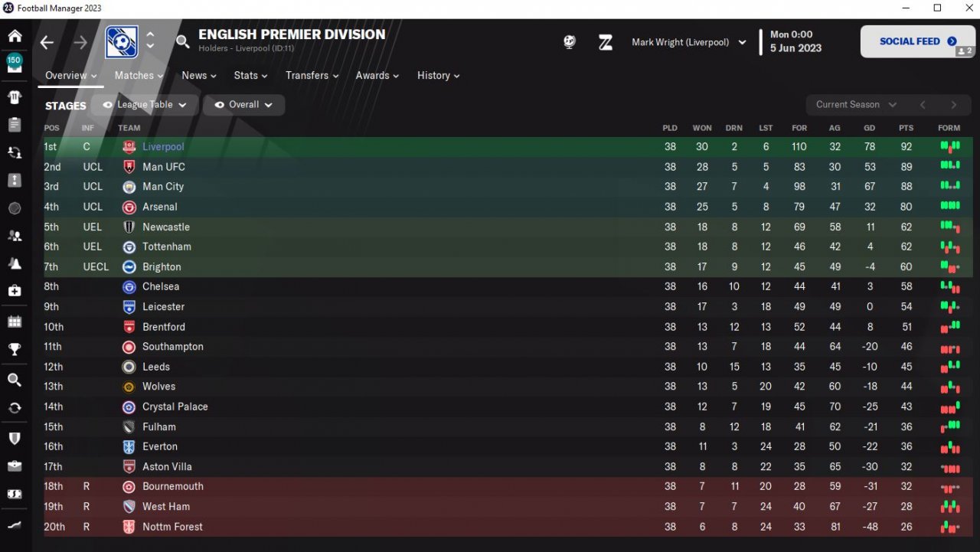Open the competitions trophy icon in sidebar

(x=15, y=350)
